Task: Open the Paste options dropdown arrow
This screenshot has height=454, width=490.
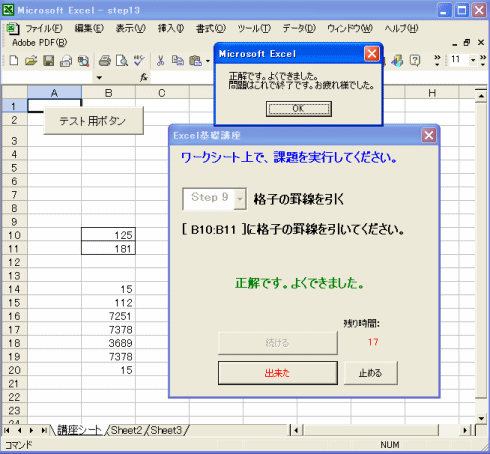Action: (x=208, y=61)
